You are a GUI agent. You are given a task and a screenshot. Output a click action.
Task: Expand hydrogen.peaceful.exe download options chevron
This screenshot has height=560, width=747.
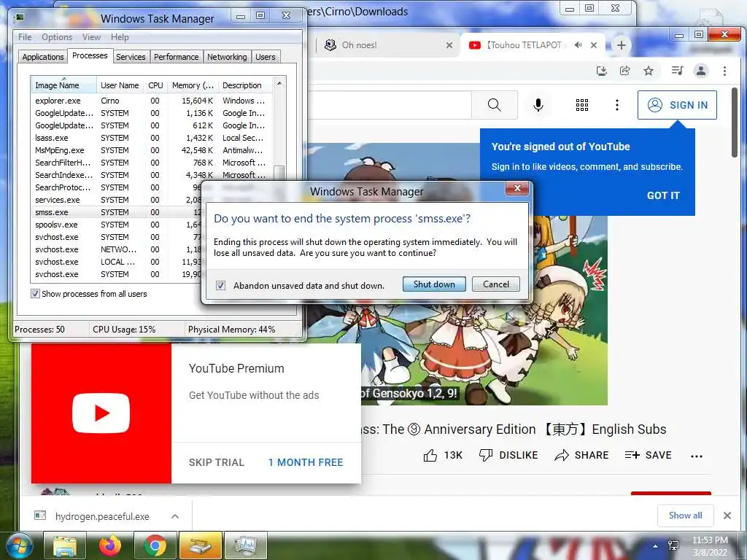(175, 516)
